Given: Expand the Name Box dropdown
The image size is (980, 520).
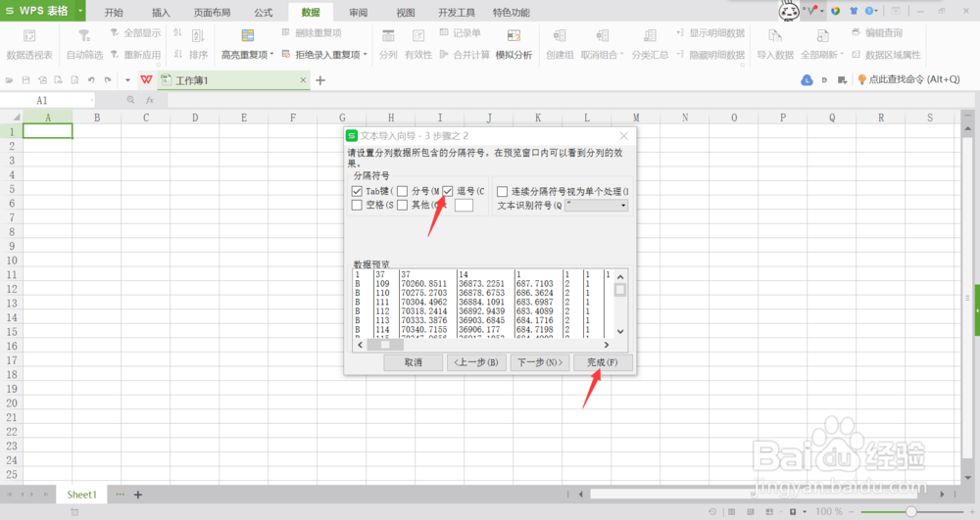Looking at the screenshot, I should (92, 100).
